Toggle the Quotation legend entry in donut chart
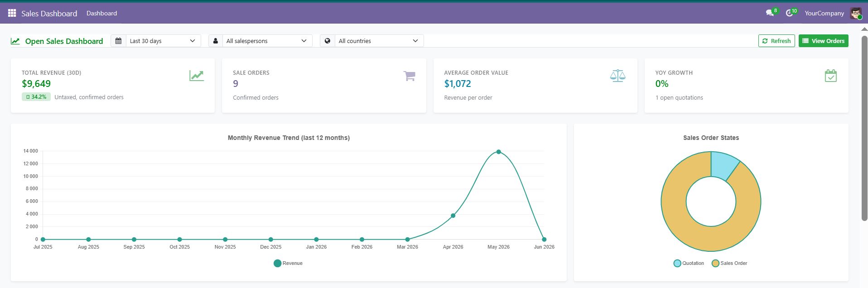This screenshot has height=288, width=868. [x=689, y=263]
